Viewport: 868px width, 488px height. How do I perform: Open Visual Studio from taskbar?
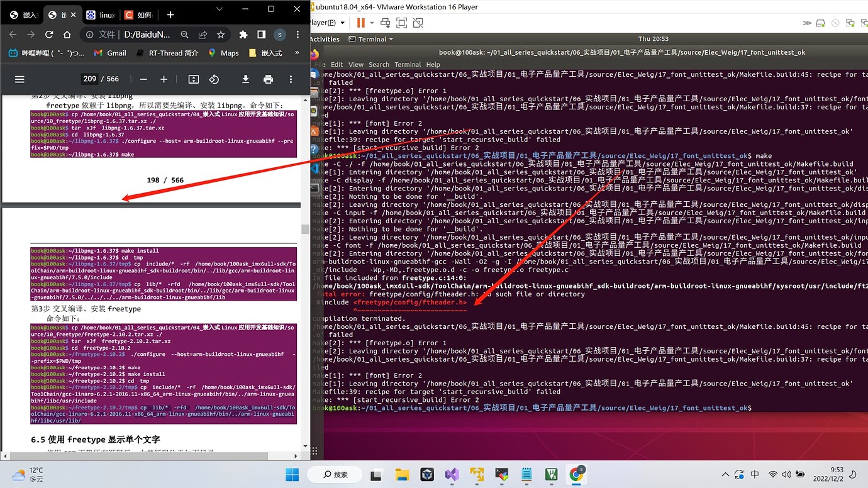pyautogui.click(x=452, y=474)
